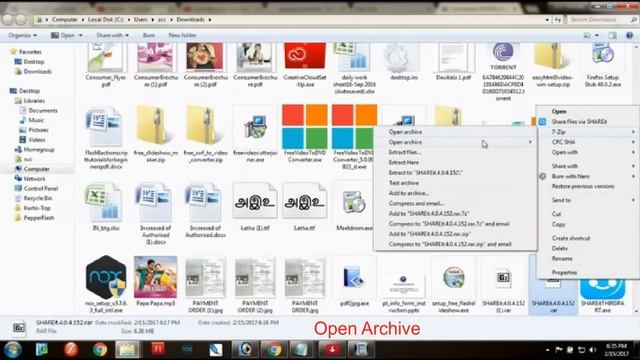The image size is (640, 360).
Task: Open Google Chrome from the taskbar
Action: (99, 350)
